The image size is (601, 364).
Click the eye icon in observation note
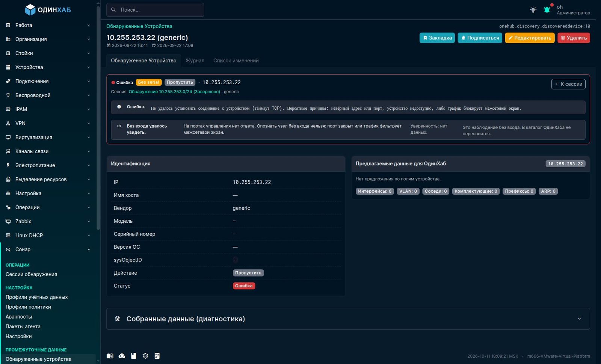pos(119,126)
